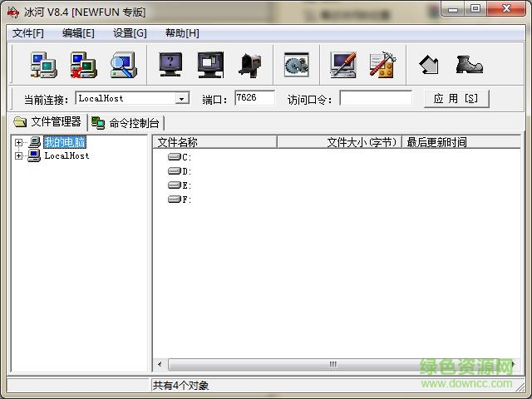Click the boot icon in toolbar
The width and height of the screenshot is (532, 399).
pyautogui.click(x=469, y=65)
